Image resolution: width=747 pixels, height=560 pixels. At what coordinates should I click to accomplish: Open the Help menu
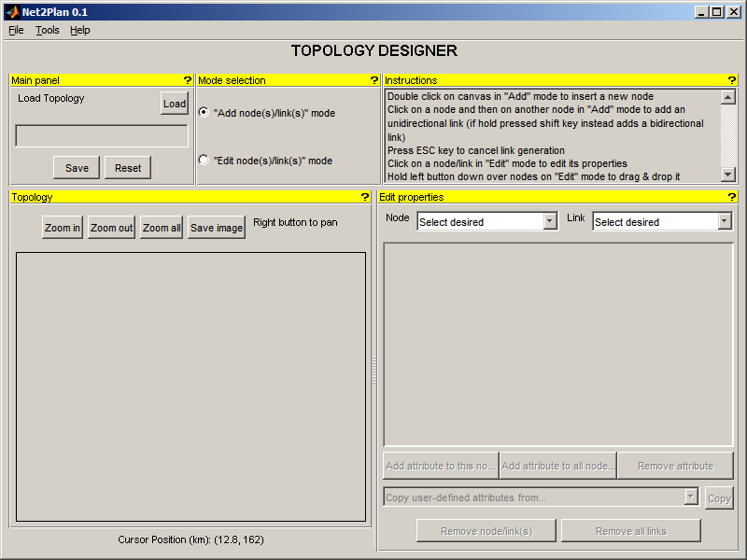pos(79,30)
